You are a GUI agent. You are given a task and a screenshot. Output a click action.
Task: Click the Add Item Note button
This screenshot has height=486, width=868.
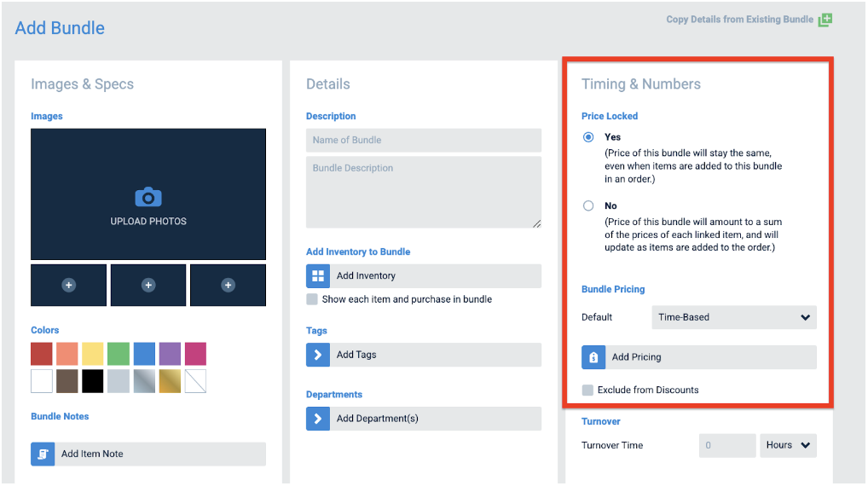point(148,454)
